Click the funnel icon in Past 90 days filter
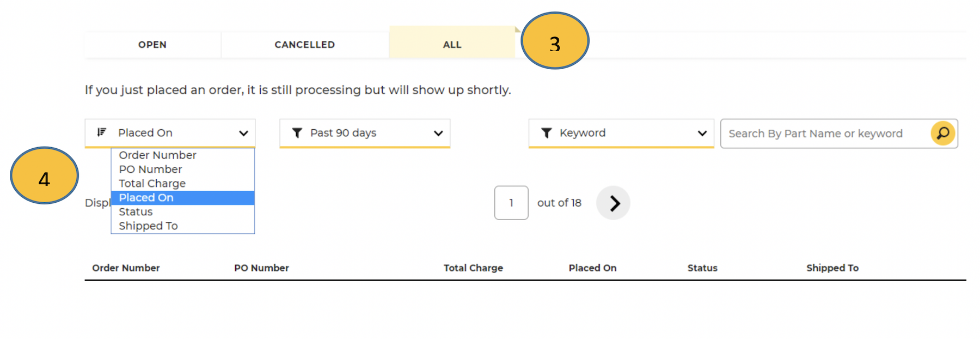This screenshot has width=980, height=339. coord(296,132)
